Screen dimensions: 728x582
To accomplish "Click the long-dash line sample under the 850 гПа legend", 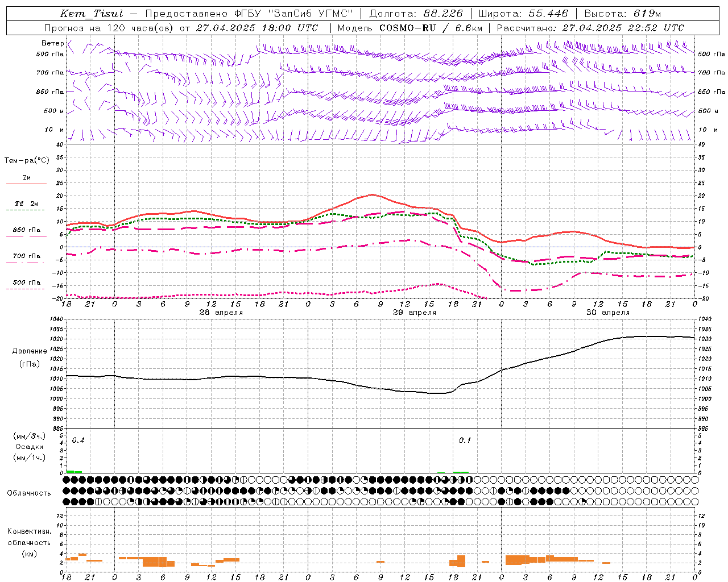I will point(26,236).
